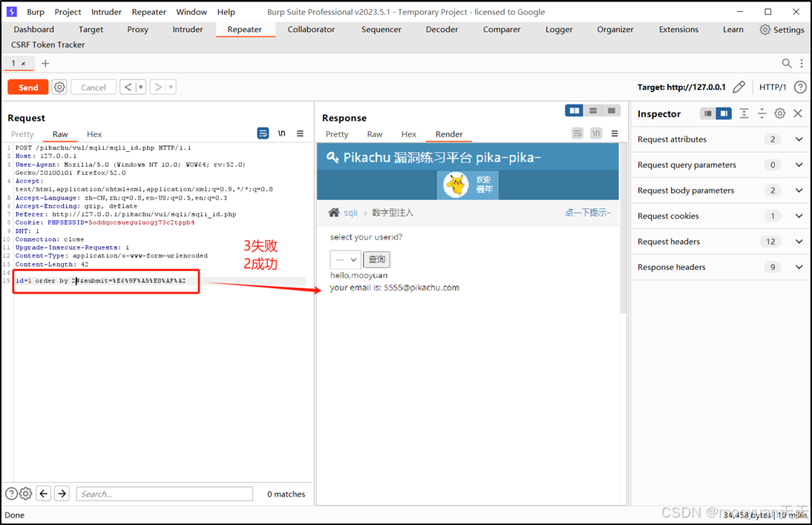Close the Inspector panel

point(798,113)
